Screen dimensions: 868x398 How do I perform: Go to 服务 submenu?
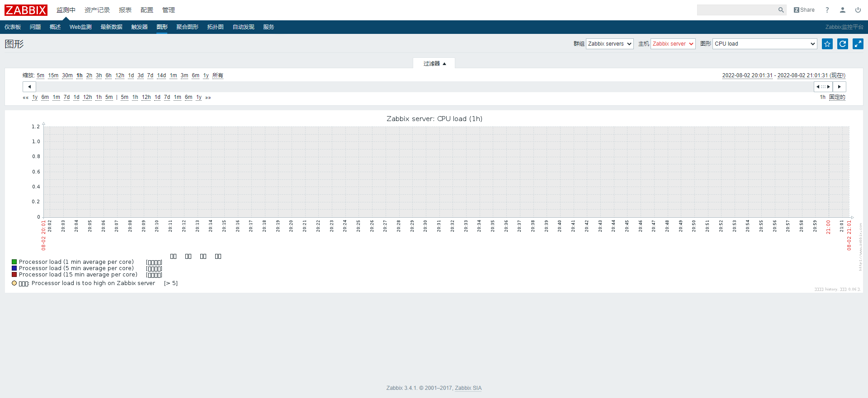tap(269, 27)
